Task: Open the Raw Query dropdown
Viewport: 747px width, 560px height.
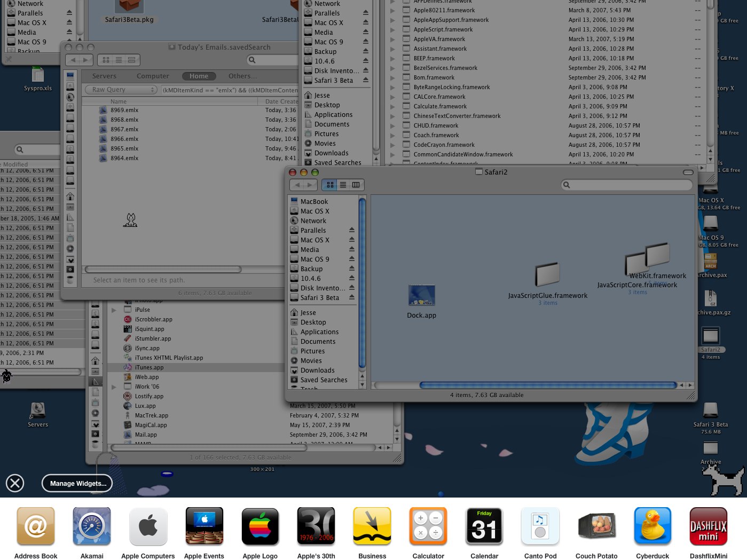Action: 121,90
